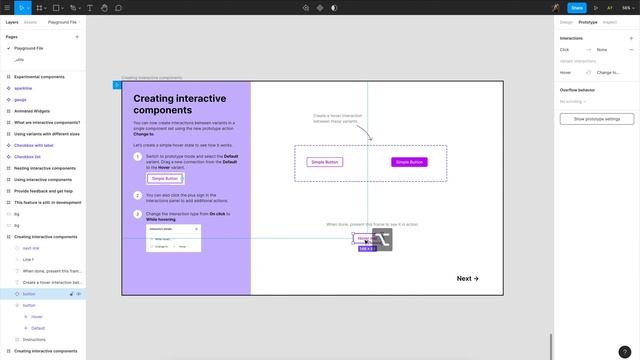Click the canvas vertical scrollbar
Image resolution: width=640 pixels, height=360 pixels.
click(x=551, y=347)
